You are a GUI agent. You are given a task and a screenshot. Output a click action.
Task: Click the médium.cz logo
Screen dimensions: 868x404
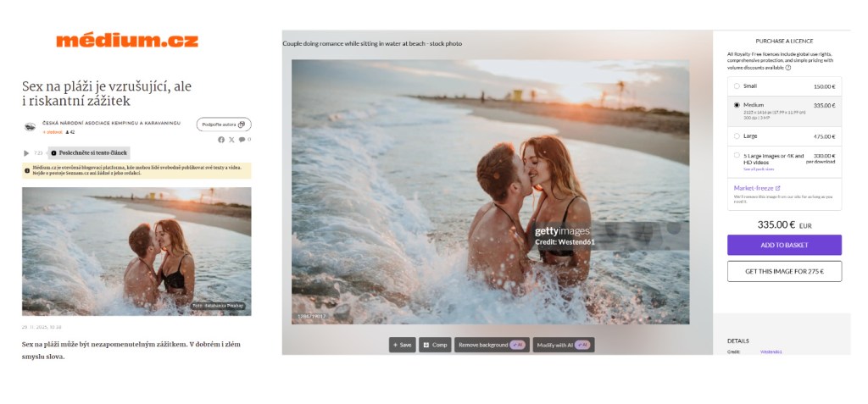pos(127,41)
